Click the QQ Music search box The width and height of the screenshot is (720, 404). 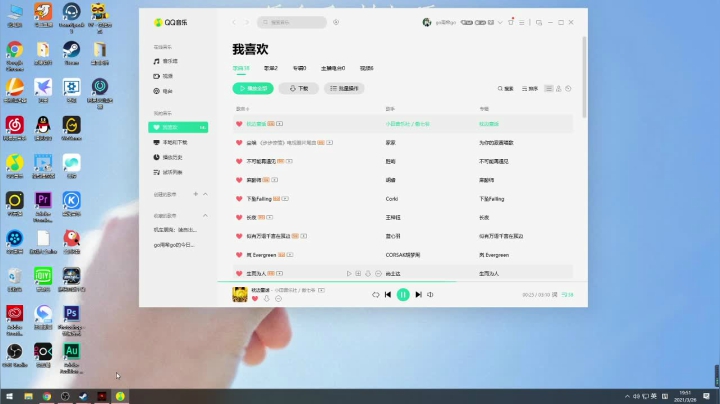click(292, 22)
